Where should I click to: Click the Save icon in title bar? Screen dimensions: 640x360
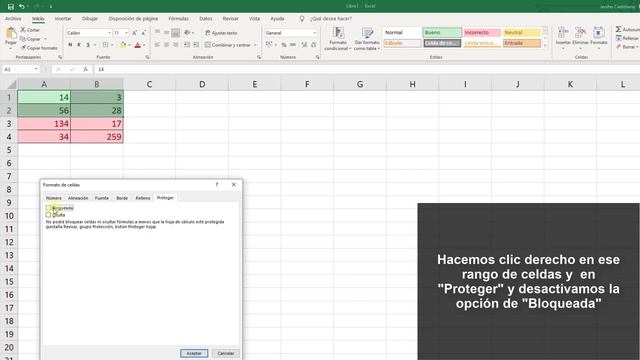point(11,7)
